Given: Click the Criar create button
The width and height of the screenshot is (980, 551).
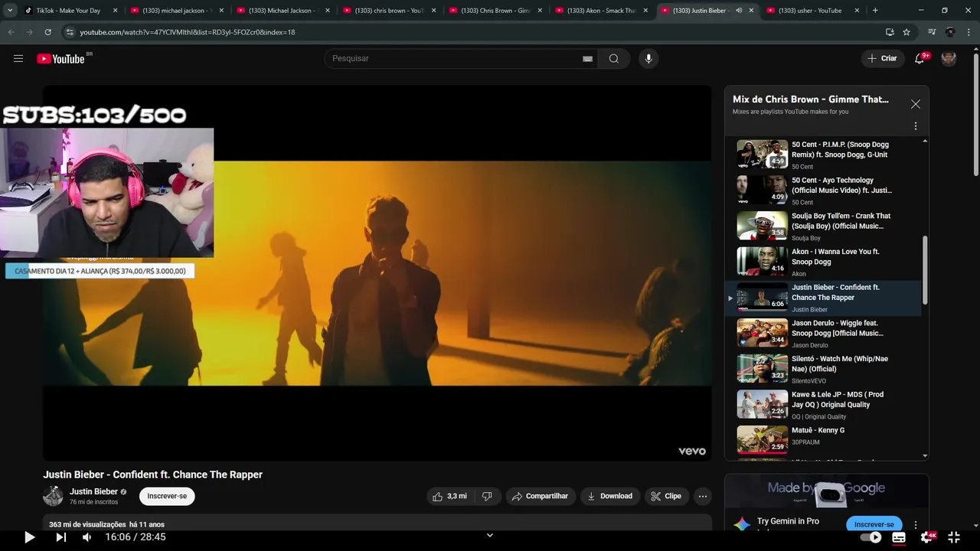Looking at the screenshot, I should [x=882, y=59].
